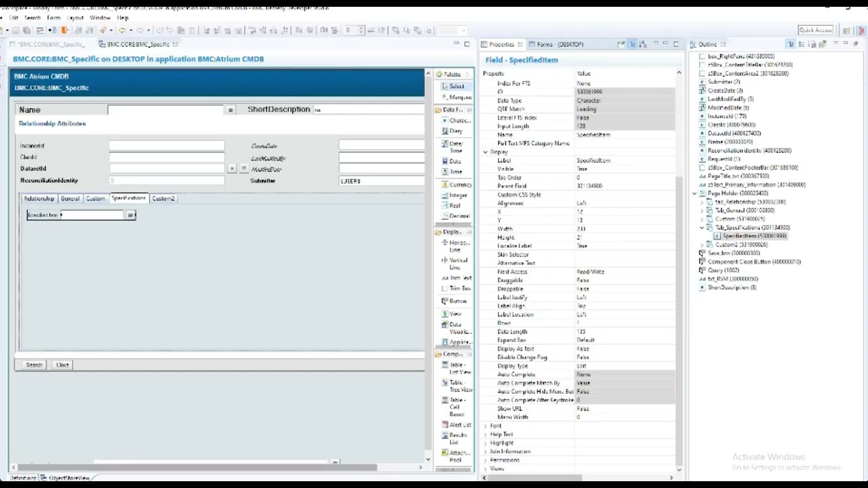Choose the Marquee tool in Palette
The width and height of the screenshot is (868, 488).
(x=456, y=98)
